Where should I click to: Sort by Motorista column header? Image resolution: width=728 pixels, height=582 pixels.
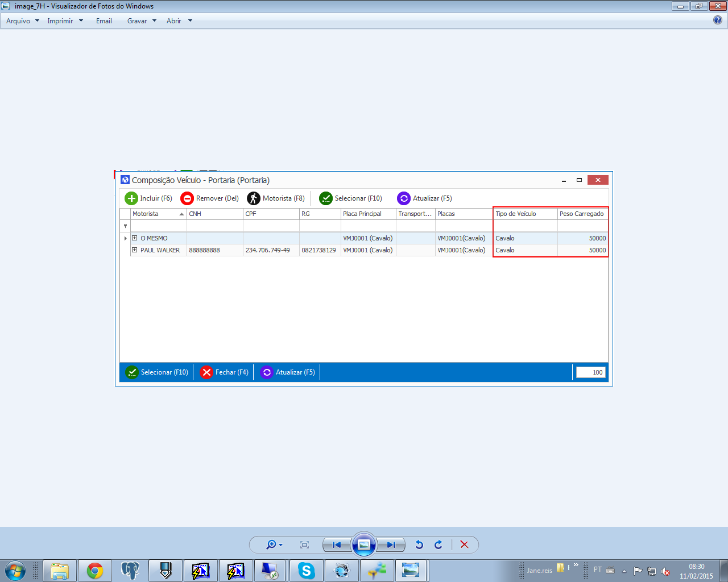[158, 214]
